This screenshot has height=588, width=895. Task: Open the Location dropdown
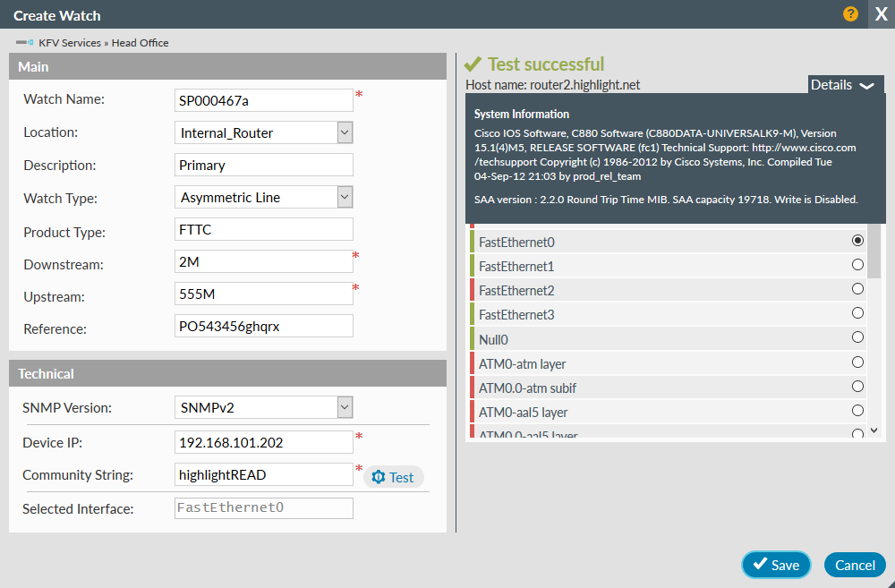tap(343, 132)
